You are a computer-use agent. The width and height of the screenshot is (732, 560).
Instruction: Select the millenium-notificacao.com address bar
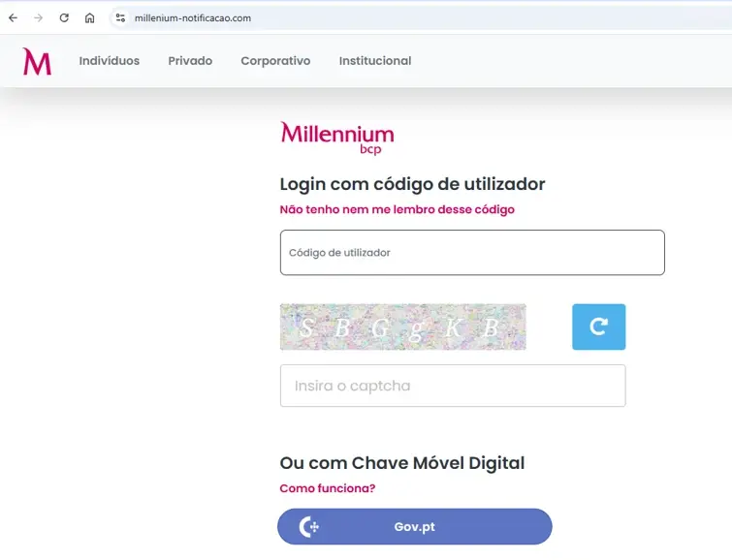192,17
